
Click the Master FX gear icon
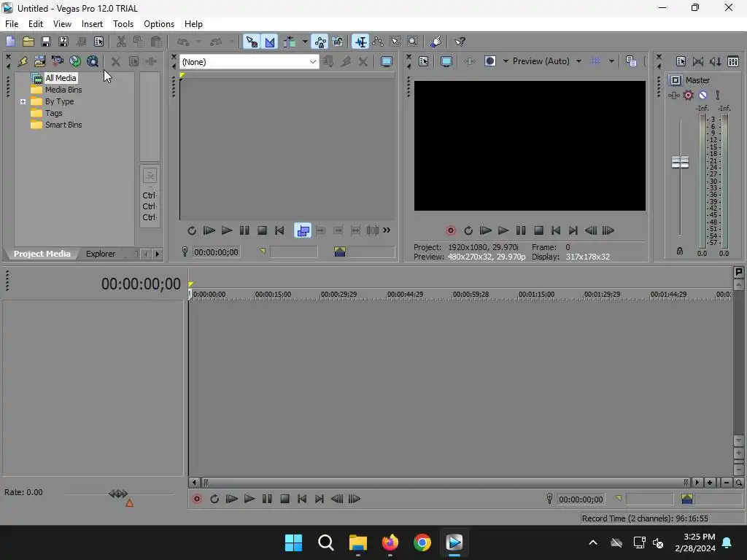tap(688, 96)
